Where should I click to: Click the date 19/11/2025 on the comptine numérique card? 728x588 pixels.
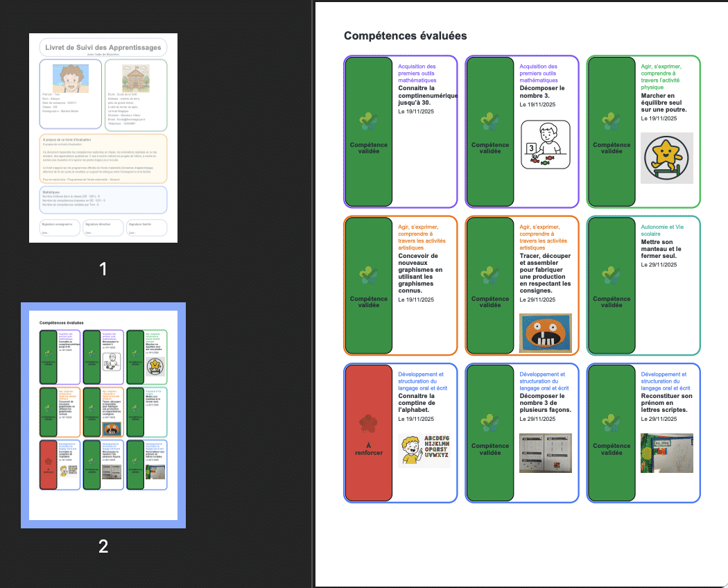pos(416,112)
